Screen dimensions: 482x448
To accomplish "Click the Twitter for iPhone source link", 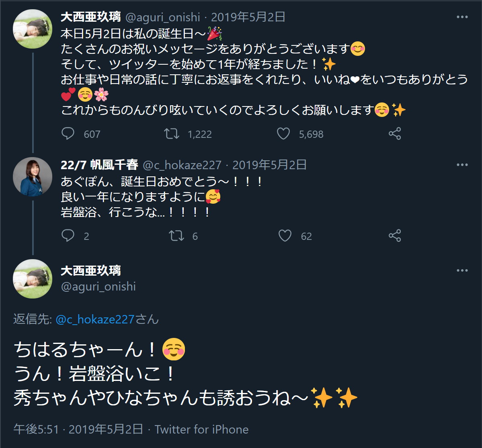I will pyautogui.click(x=201, y=430).
